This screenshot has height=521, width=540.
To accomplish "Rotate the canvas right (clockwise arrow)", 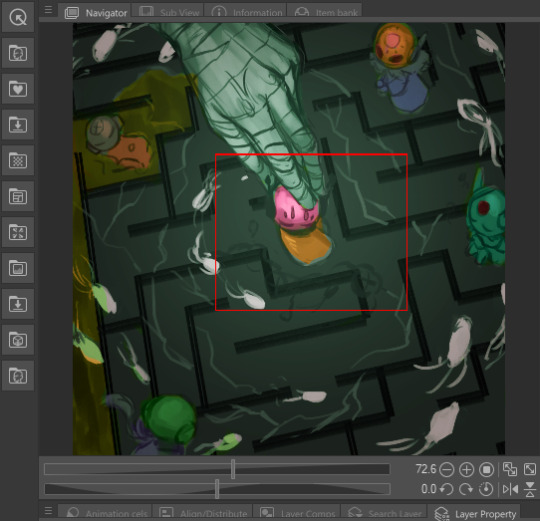I will (466, 489).
